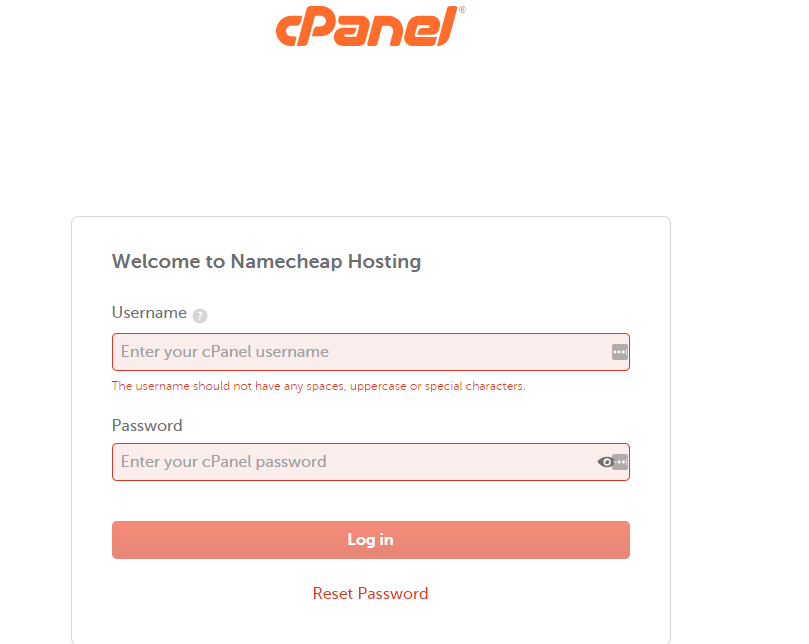Click password manager icon in username field

(619, 352)
